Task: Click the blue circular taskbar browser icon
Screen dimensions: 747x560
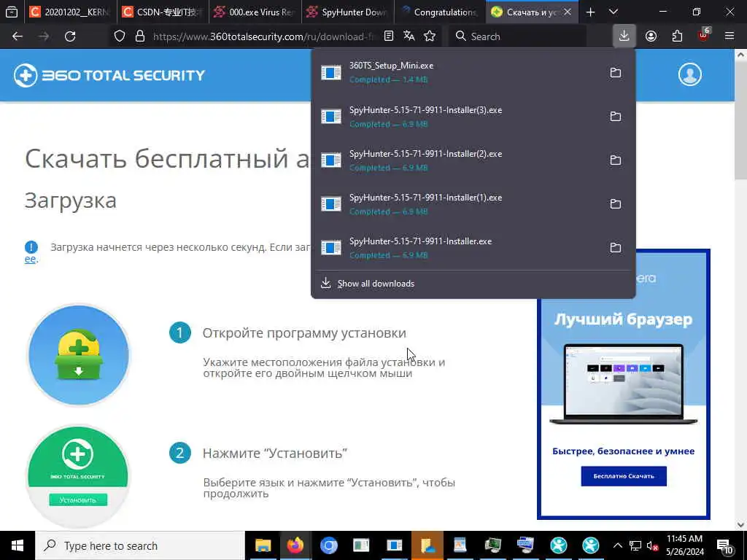Action: tap(328, 545)
